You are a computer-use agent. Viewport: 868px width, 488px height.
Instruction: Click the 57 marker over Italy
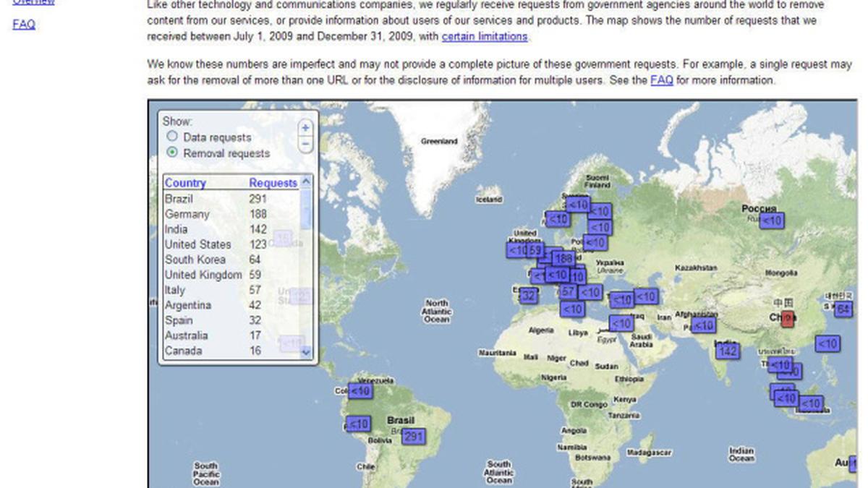pyautogui.click(x=568, y=292)
